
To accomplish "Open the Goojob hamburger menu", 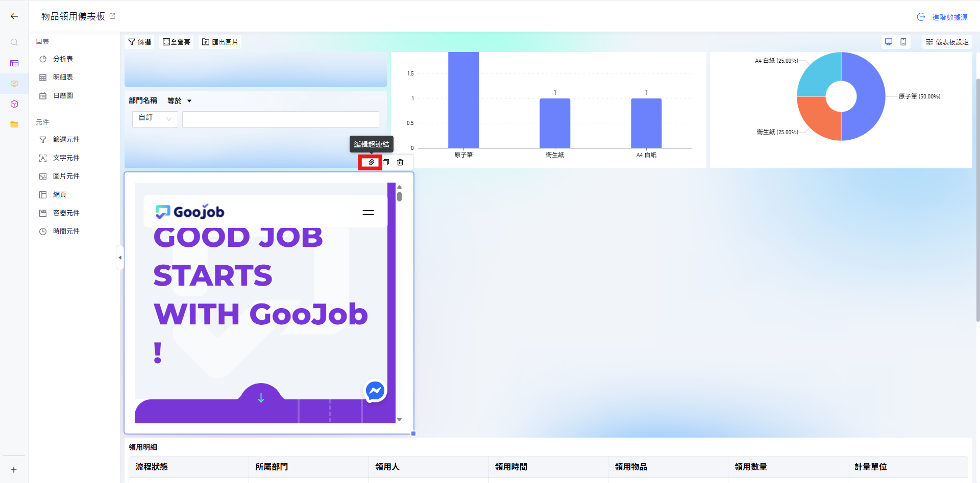I will point(368,213).
